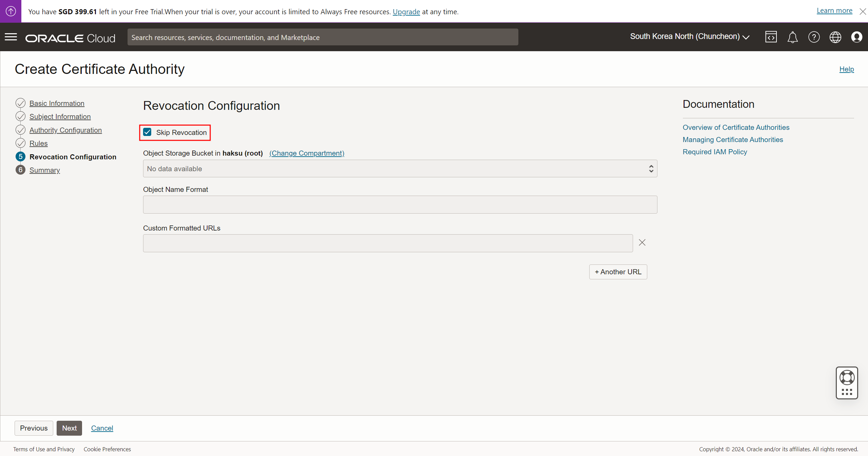Open the Object Storage Bucket dropdown
The height and width of the screenshot is (456, 868).
coord(400,168)
